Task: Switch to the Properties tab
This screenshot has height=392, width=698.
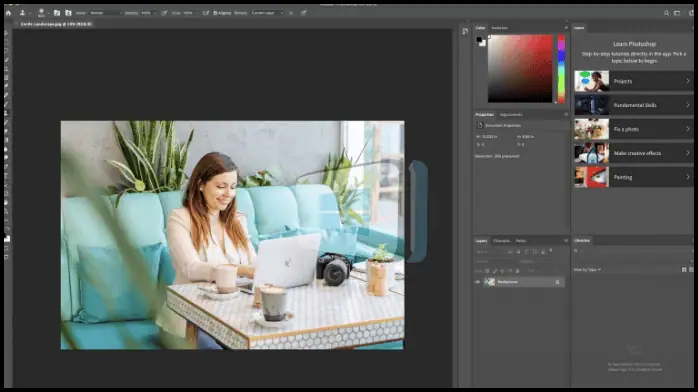Action: click(x=484, y=114)
